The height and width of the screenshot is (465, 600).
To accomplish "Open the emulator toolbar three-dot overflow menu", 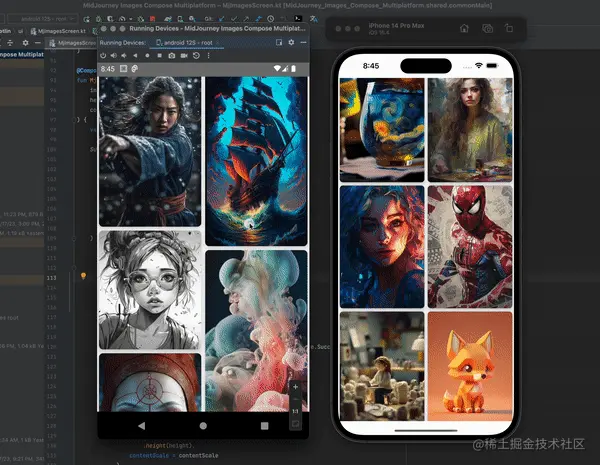I will click(x=209, y=55).
